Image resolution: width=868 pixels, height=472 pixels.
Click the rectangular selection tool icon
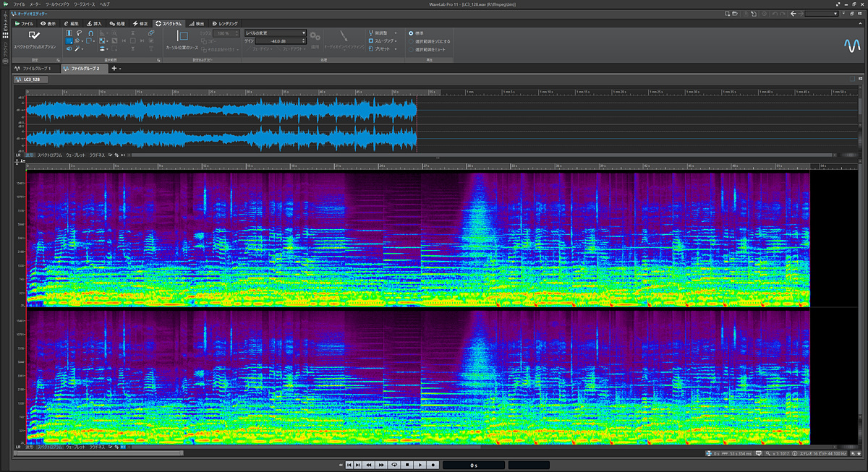click(x=69, y=40)
